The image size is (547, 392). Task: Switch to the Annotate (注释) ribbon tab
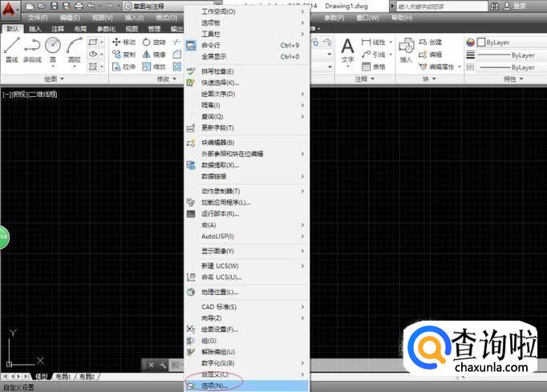(x=58, y=29)
